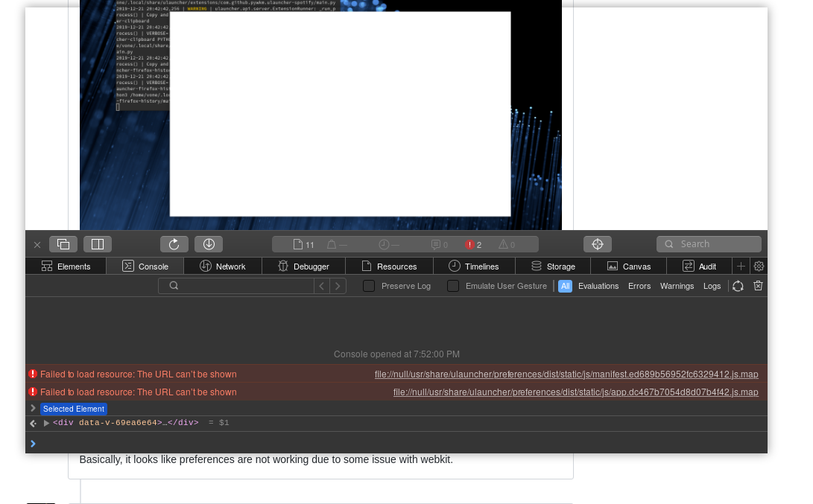The width and height of the screenshot is (813, 504).
Task: Open the download/export inspector icon
Action: (209, 243)
